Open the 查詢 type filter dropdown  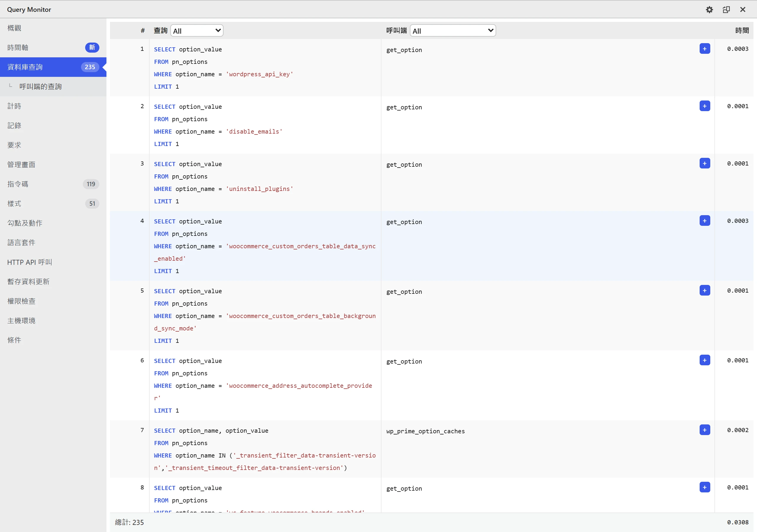(197, 31)
